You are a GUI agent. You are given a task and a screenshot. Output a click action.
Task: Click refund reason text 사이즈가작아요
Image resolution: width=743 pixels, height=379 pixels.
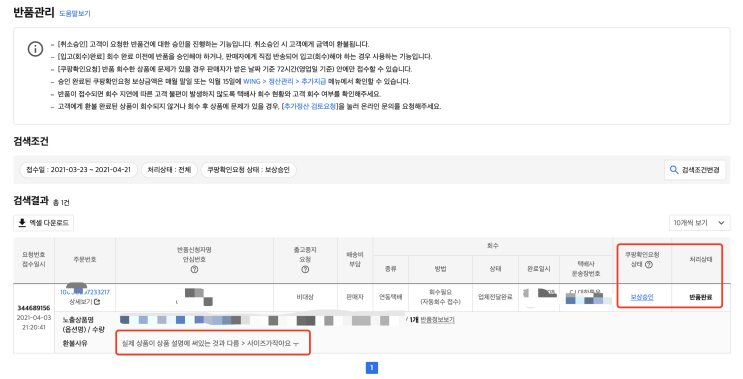click(x=269, y=343)
